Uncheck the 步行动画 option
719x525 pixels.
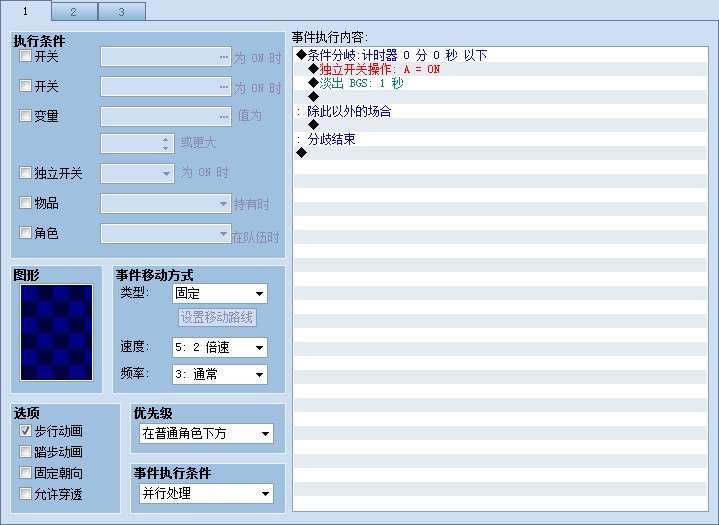25,431
